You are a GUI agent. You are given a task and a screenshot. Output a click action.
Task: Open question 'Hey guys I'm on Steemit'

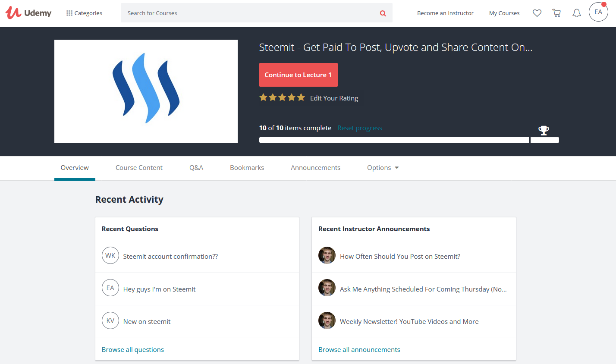coord(159,289)
